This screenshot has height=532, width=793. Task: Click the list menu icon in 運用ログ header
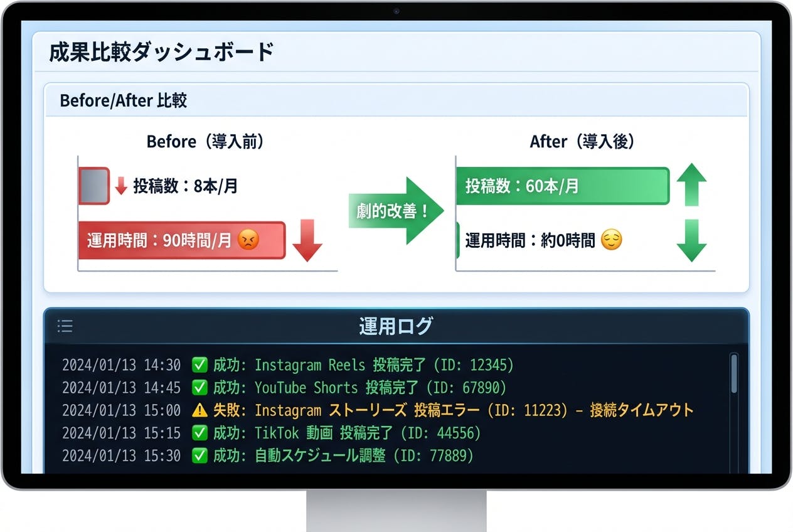65,326
